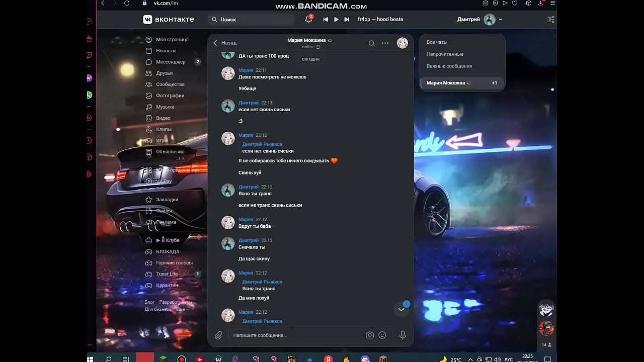This screenshot has width=644, height=362.
Task: Click the paperclip attach file icon
Action: [218, 335]
